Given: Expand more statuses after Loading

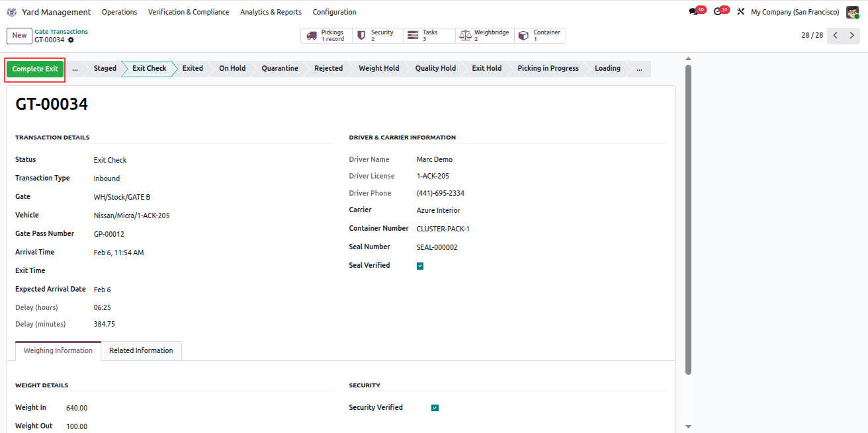Looking at the screenshot, I should [639, 69].
